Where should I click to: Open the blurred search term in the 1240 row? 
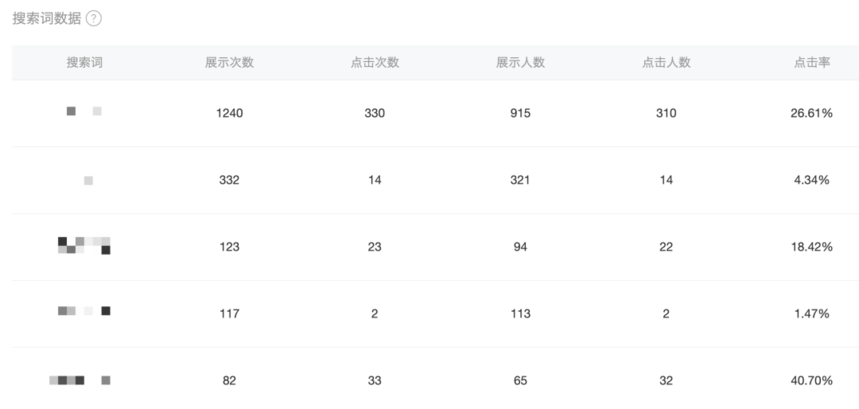coord(84,111)
